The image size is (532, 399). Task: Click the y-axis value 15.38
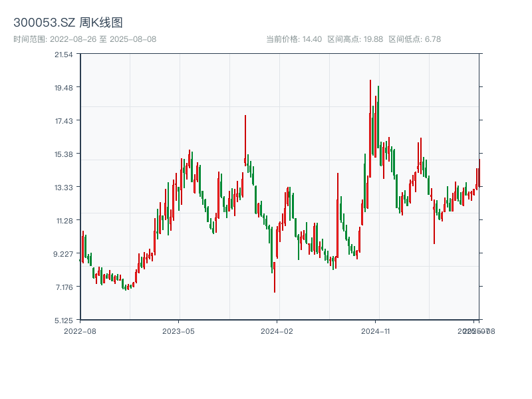pyautogui.click(x=63, y=154)
